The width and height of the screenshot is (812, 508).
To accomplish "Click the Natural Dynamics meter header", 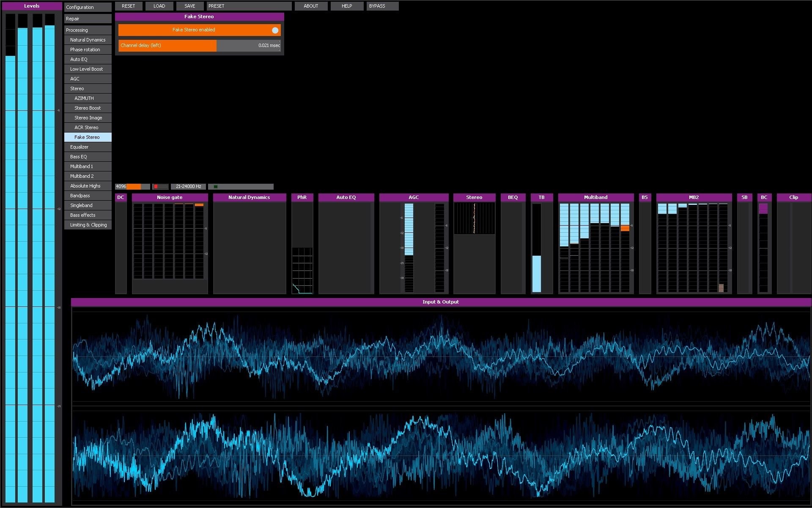I will [250, 198].
